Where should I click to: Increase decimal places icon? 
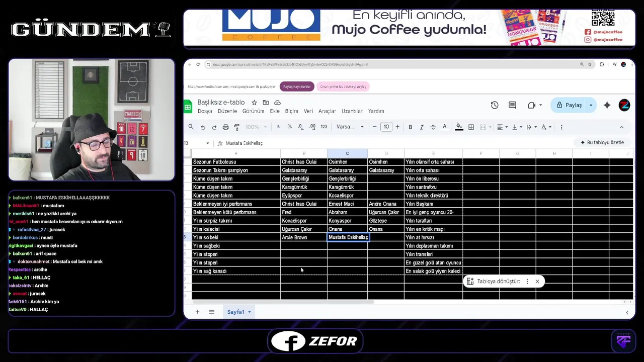coord(312,127)
